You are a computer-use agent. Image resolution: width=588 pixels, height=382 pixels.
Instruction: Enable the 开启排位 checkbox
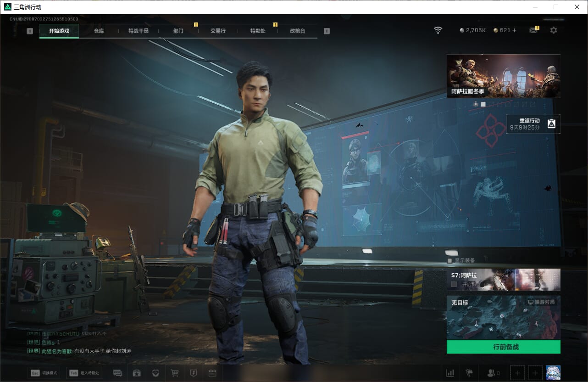[454, 284]
